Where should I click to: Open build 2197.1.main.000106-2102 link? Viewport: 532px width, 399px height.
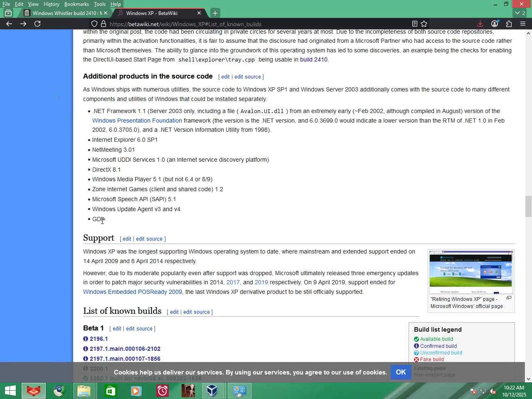[125, 349]
